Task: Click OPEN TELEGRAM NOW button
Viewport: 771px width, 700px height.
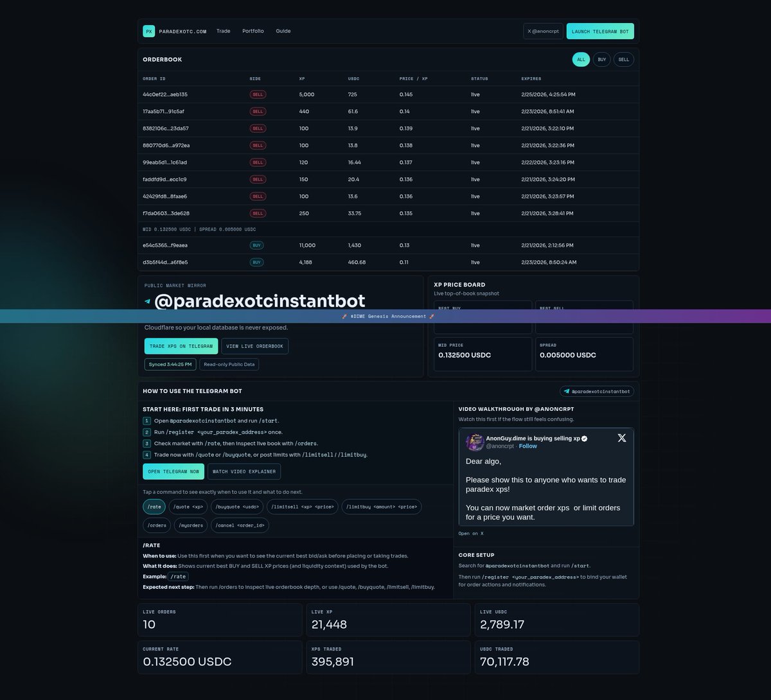Action: [x=173, y=471]
